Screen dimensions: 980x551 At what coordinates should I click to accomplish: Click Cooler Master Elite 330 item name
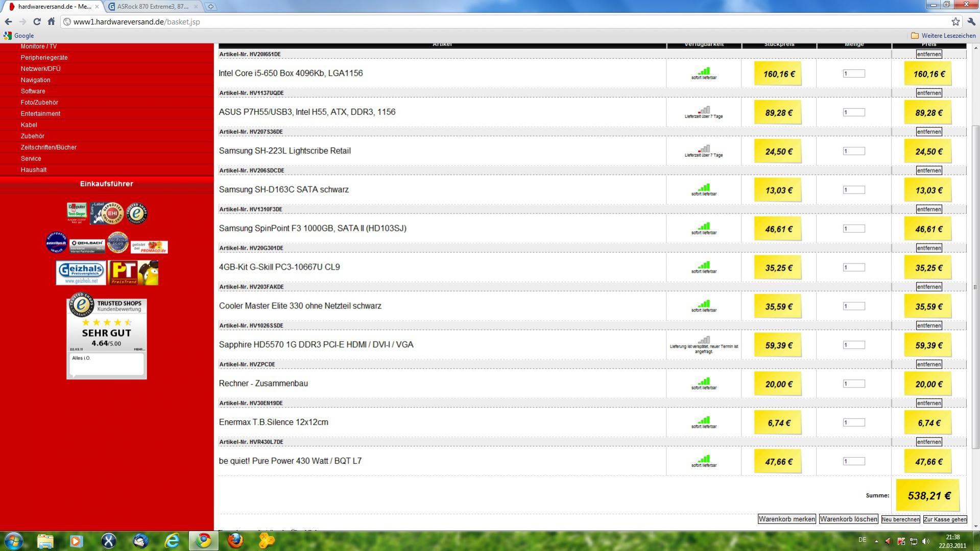click(300, 306)
